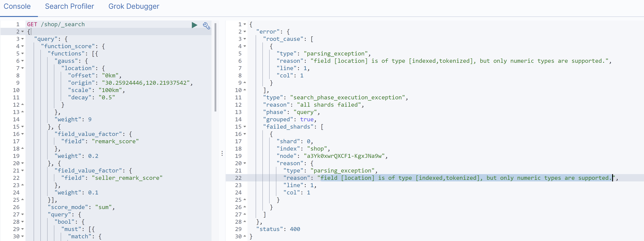
Task: Collapse the "location" block at line 7
Action: (23, 68)
